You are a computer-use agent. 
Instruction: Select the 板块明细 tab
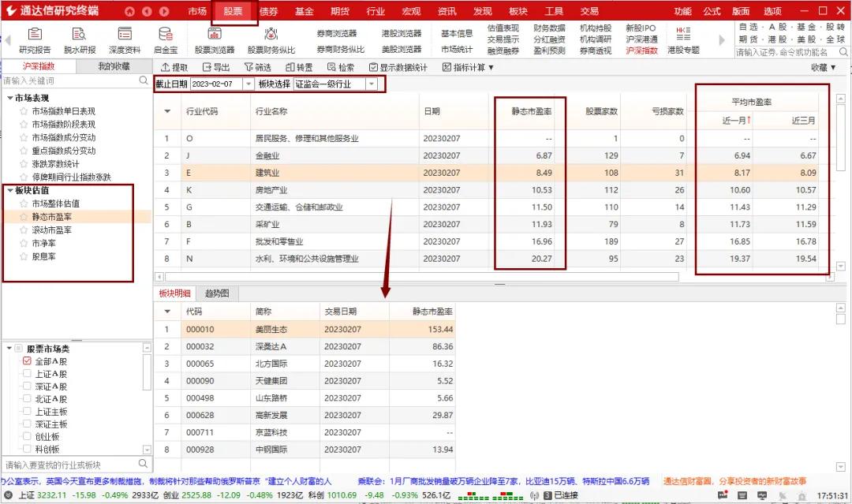[x=175, y=293]
